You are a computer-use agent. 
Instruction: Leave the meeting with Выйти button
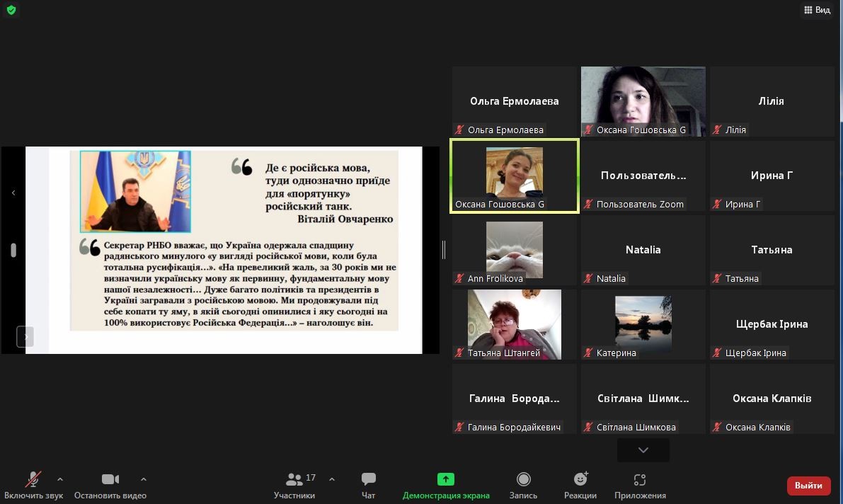pos(808,486)
